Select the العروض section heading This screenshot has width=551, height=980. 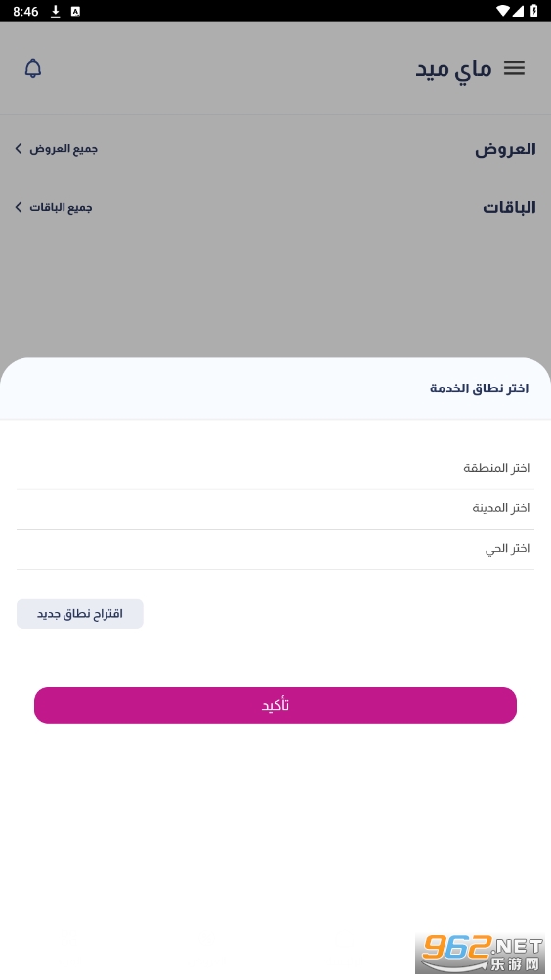(x=505, y=148)
